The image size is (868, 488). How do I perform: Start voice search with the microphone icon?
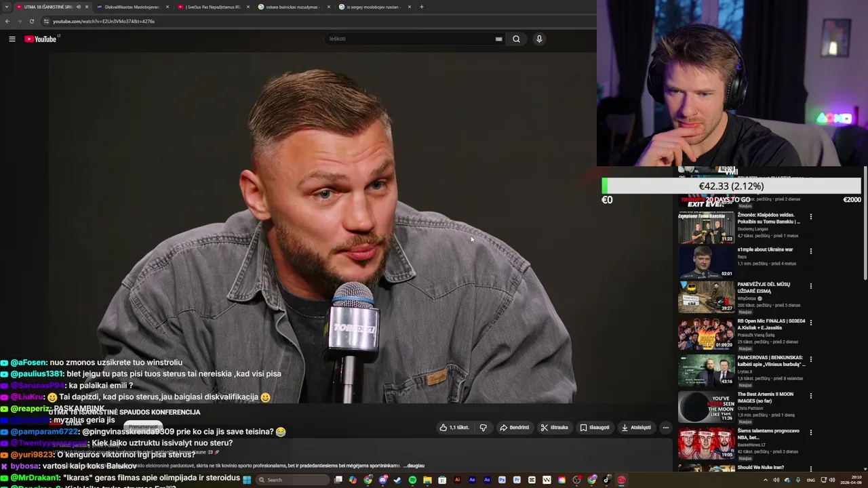[539, 39]
